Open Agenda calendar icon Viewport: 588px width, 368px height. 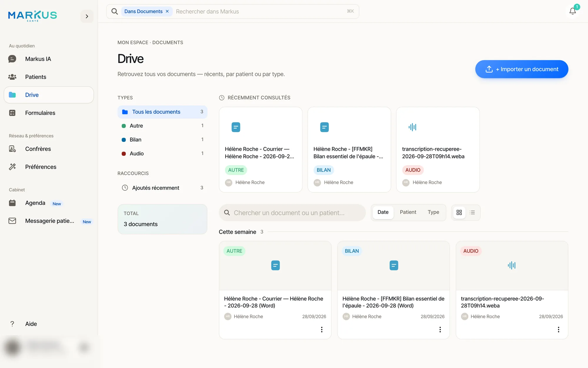tap(12, 203)
